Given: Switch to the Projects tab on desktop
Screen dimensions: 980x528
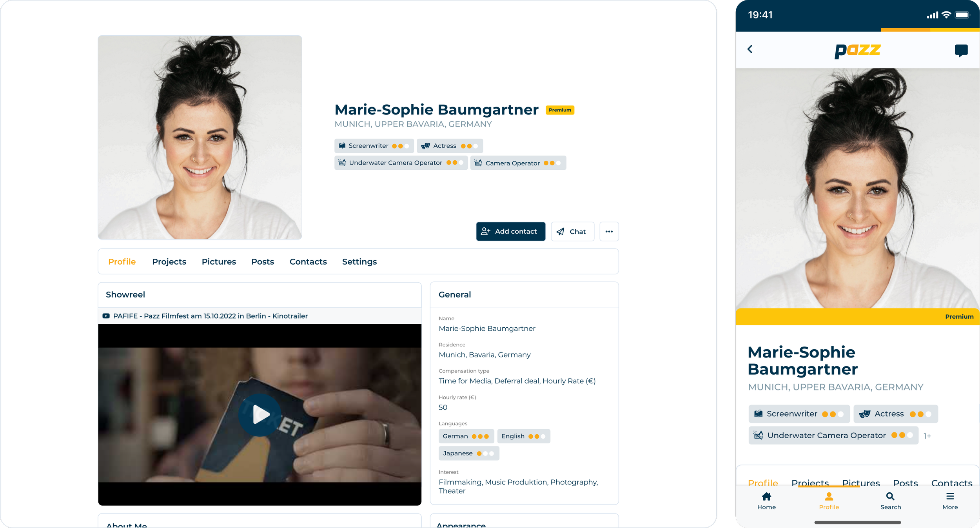Looking at the screenshot, I should pyautogui.click(x=169, y=261).
